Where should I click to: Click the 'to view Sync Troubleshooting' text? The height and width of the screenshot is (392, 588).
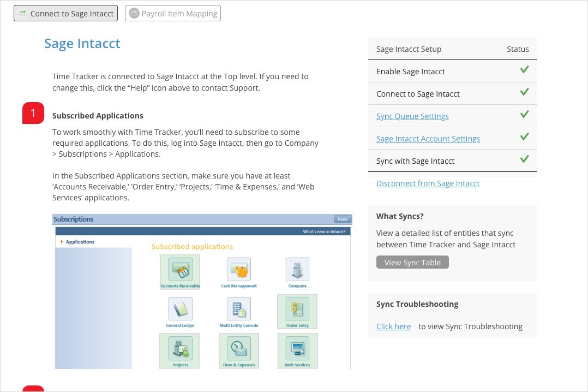[470, 326]
